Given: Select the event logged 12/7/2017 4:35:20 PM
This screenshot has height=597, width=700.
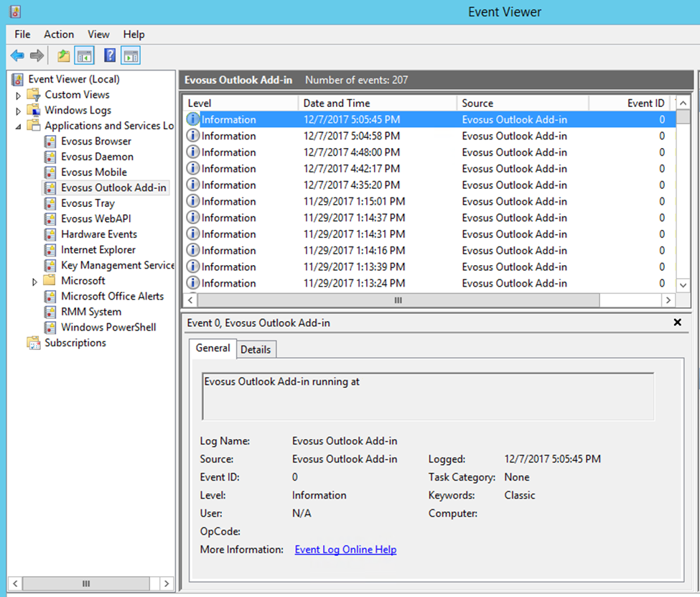Looking at the screenshot, I should point(430,185).
